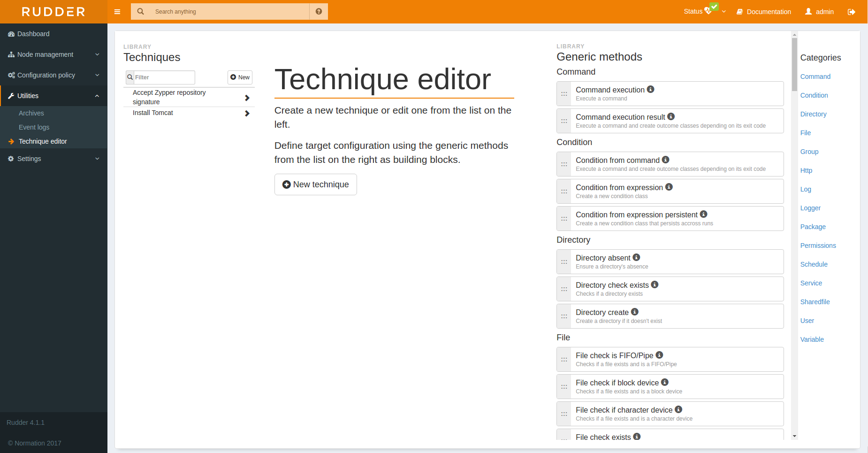Jump to the Directory category
Screen dimensions: 868x453
(814, 114)
